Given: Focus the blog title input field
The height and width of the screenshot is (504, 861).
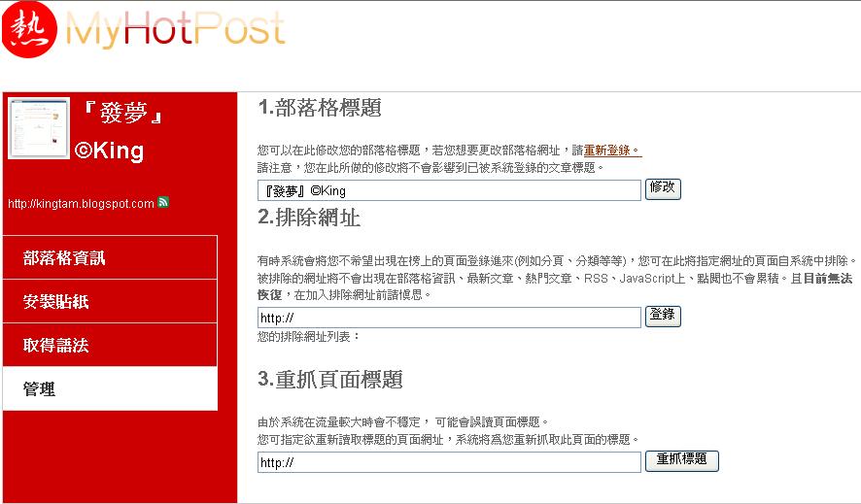Looking at the screenshot, I should 449,190.
